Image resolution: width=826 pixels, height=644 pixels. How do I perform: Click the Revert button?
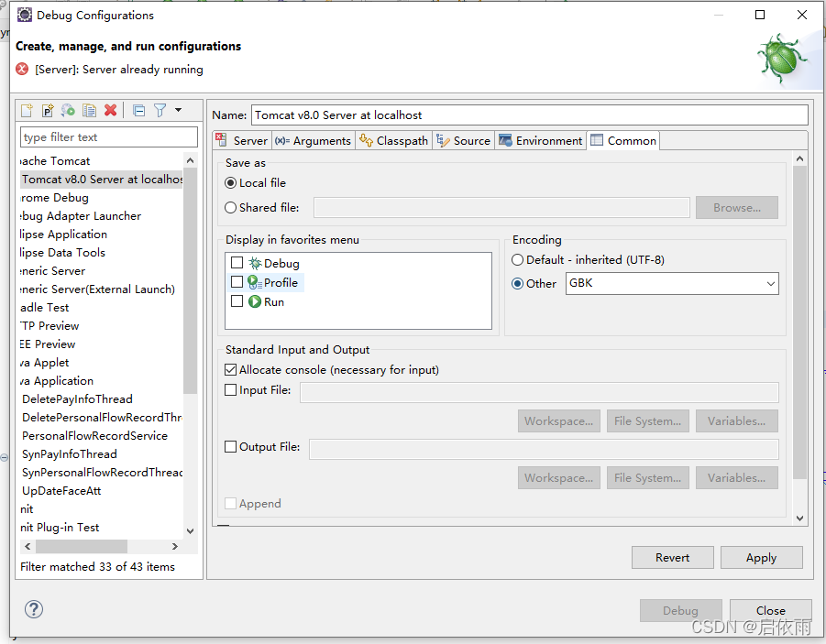(x=673, y=557)
